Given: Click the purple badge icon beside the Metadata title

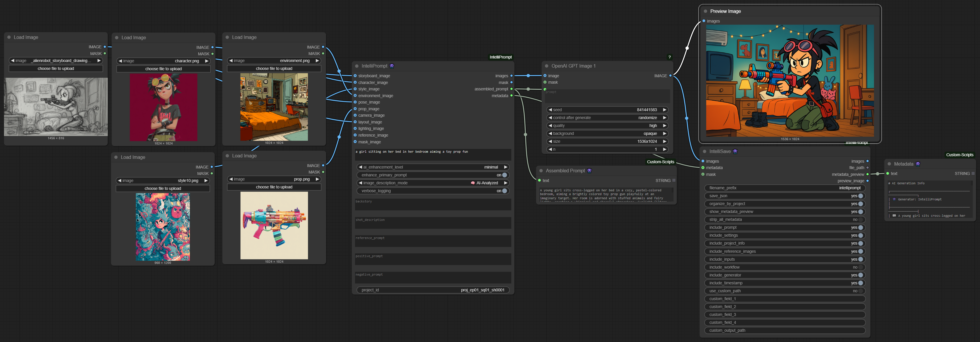Looking at the screenshot, I should tap(917, 164).
